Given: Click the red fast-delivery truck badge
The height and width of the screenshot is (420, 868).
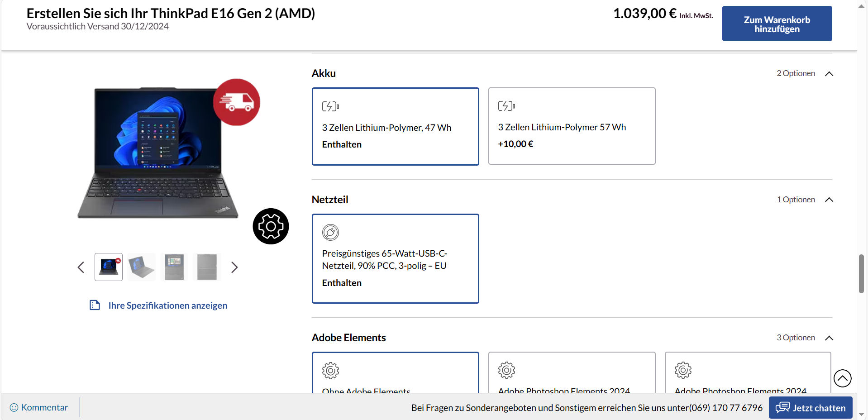Looking at the screenshot, I should (236, 102).
